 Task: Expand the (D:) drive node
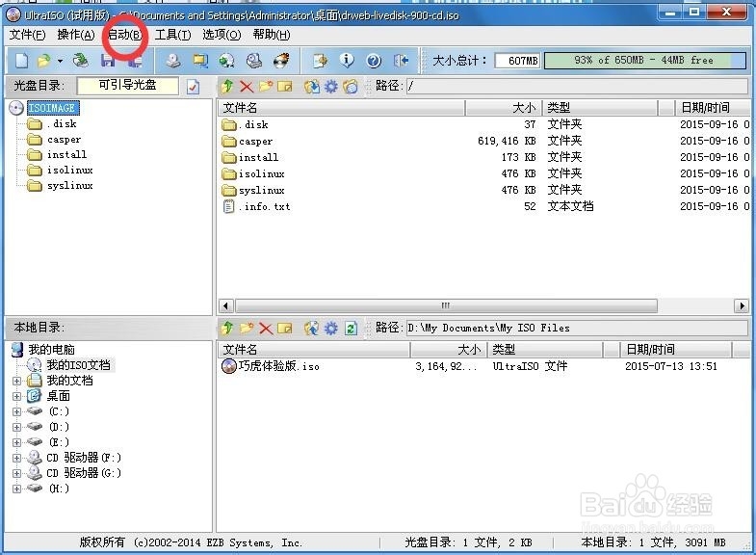tap(17, 427)
